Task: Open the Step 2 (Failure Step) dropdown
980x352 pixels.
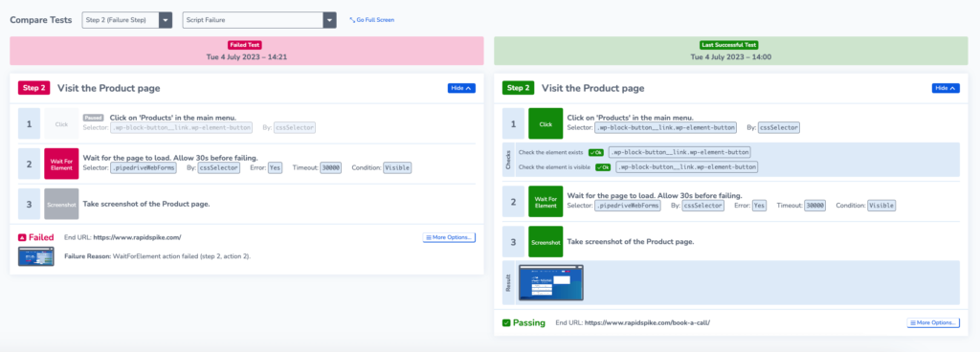Action: tap(127, 20)
